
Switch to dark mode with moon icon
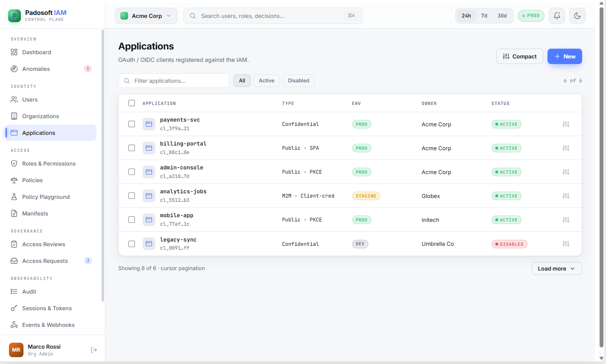[577, 16]
